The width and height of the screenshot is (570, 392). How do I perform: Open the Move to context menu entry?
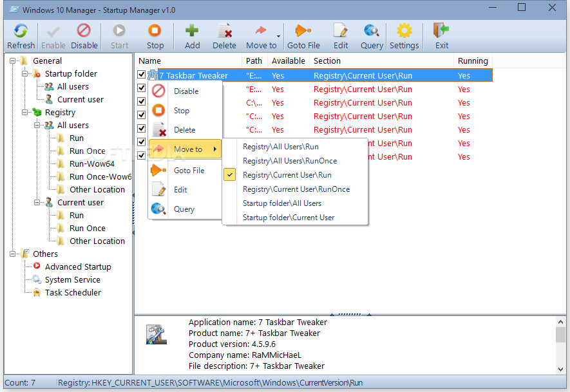(x=185, y=149)
